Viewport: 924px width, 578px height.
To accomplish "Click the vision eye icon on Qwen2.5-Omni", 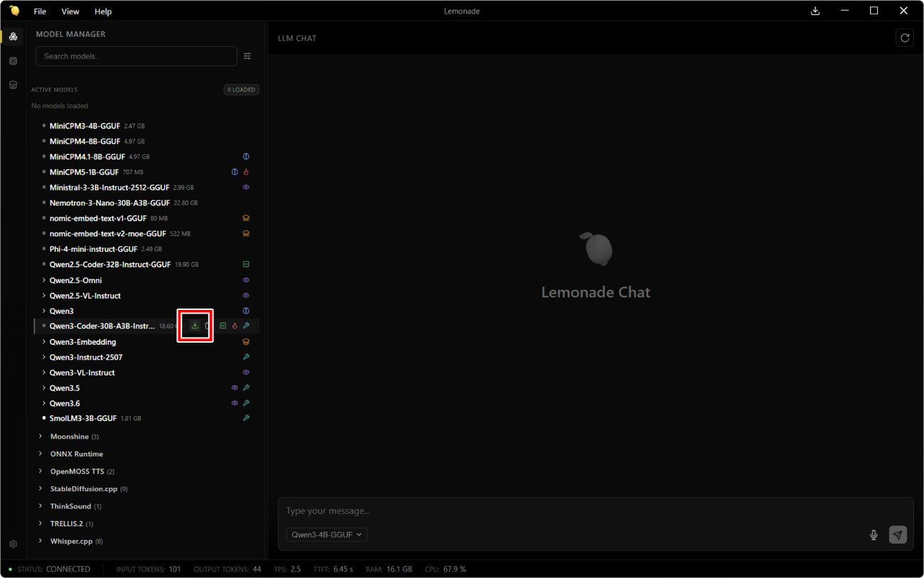I will click(246, 280).
